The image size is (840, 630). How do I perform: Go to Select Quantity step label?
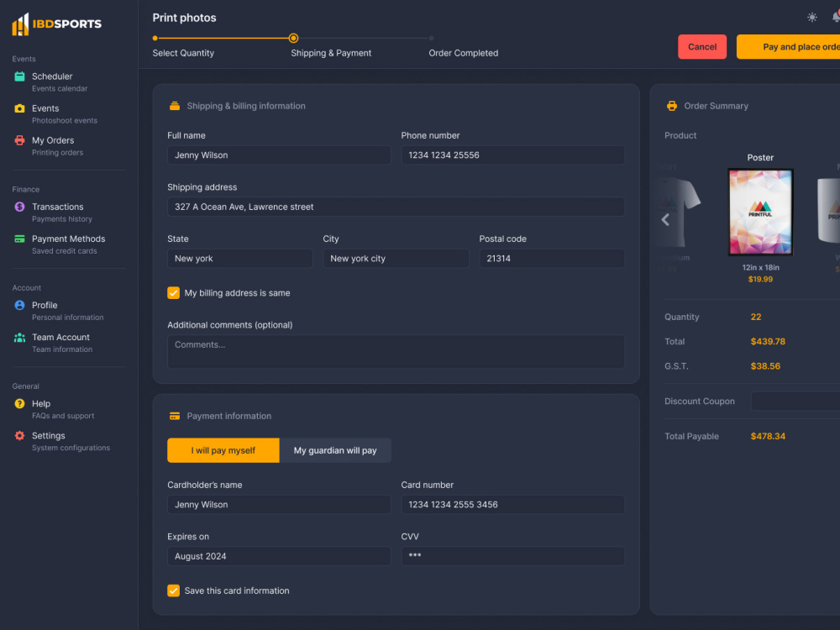coord(183,53)
